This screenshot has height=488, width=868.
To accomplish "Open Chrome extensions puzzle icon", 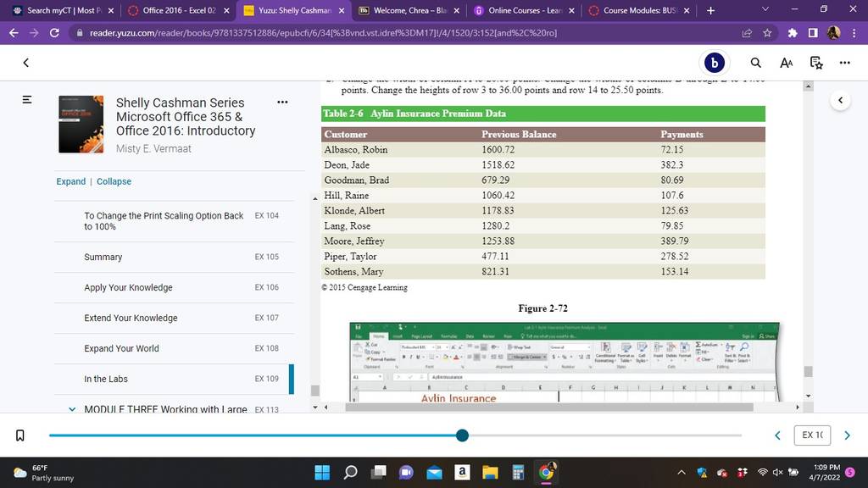I will tap(793, 33).
